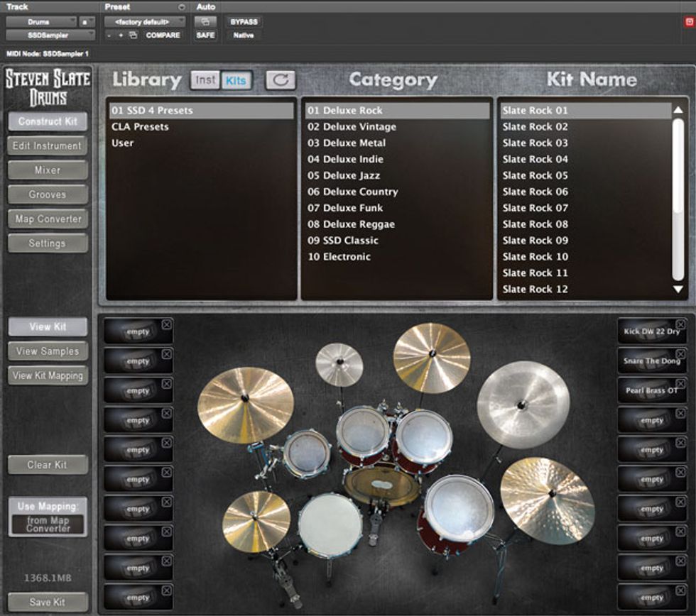Click the large crash cymbal above hi-hat
696x616 pixels.
click(246, 405)
